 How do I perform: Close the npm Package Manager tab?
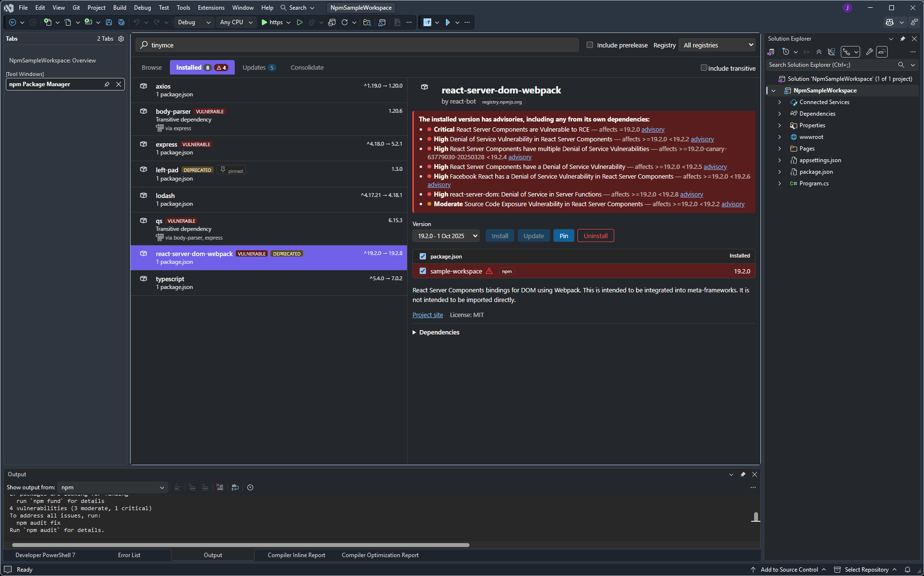(119, 84)
